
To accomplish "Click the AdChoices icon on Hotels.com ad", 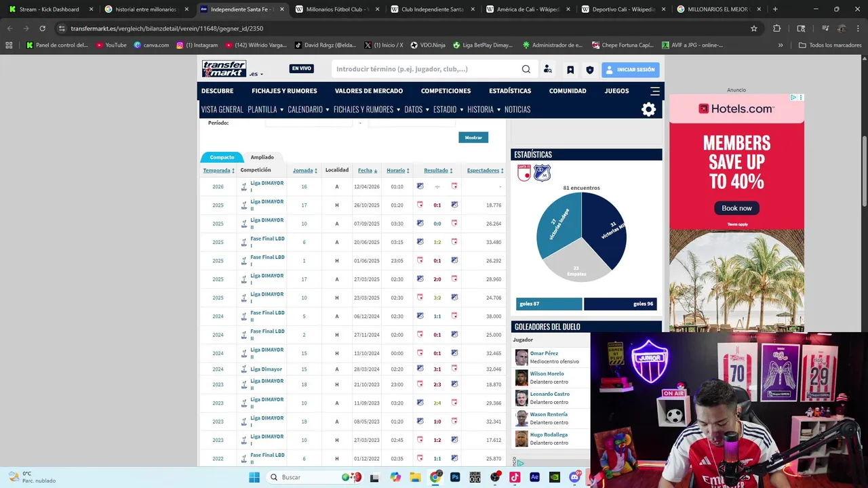I will 794,98.
